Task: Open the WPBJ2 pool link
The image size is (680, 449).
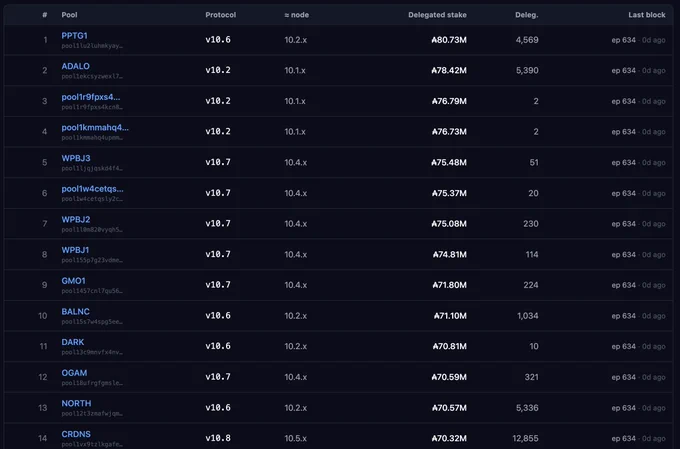Action: pos(76,220)
